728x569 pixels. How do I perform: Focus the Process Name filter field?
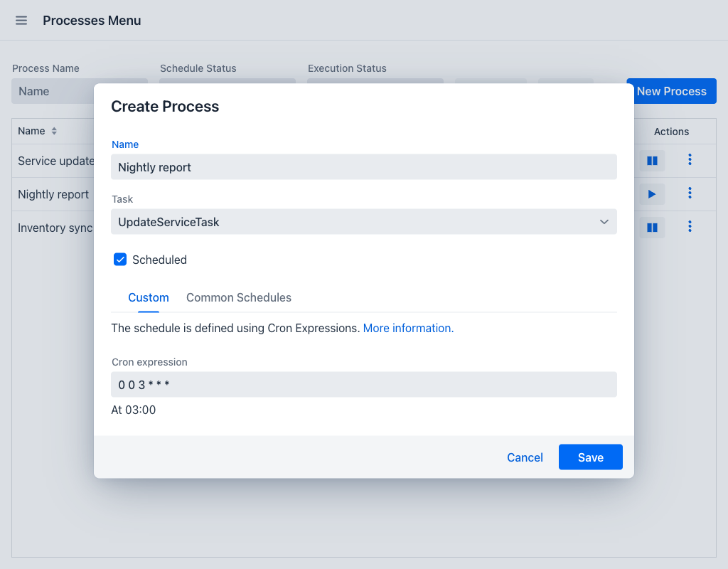coord(53,91)
